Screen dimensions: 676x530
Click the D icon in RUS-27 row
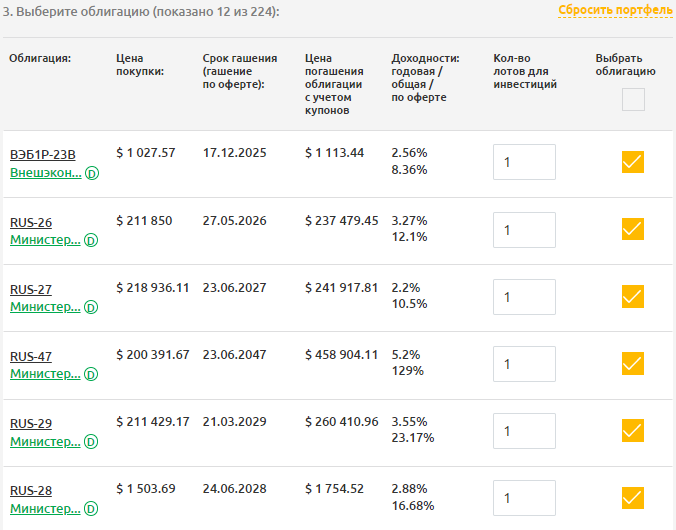[x=91, y=307]
